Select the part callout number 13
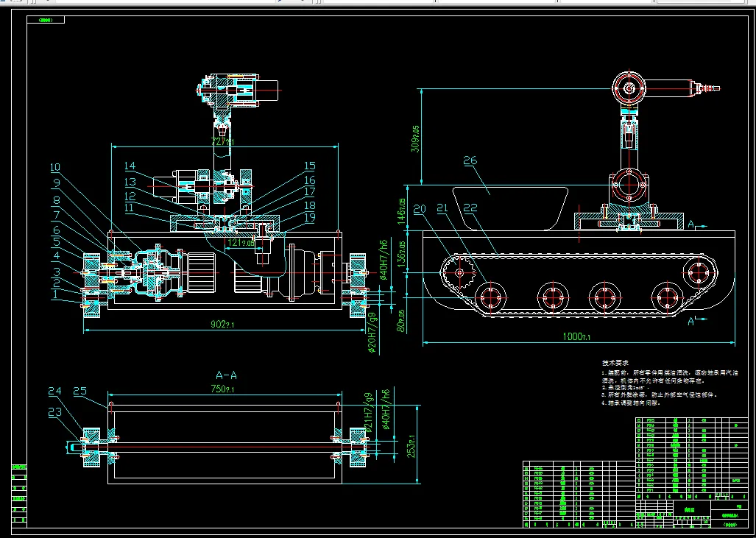756x538 pixels. pos(130,183)
